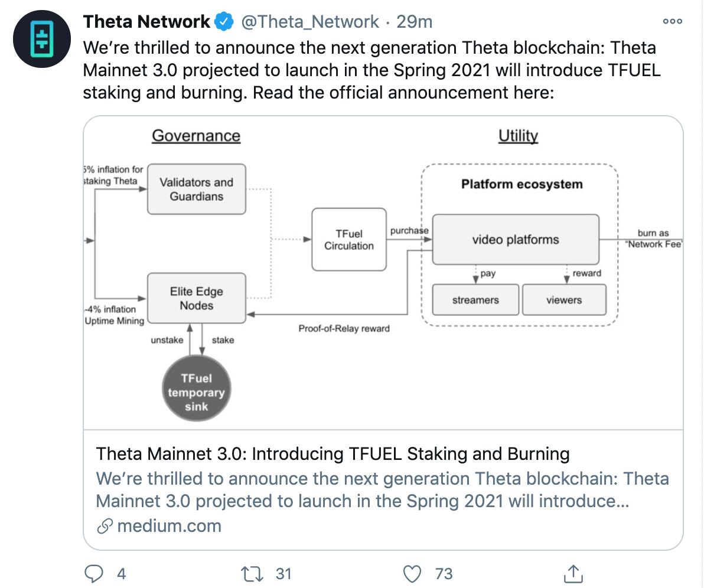The image size is (704, 588).
Task: Click the Theta Network display name
Action: click(148, 21)
